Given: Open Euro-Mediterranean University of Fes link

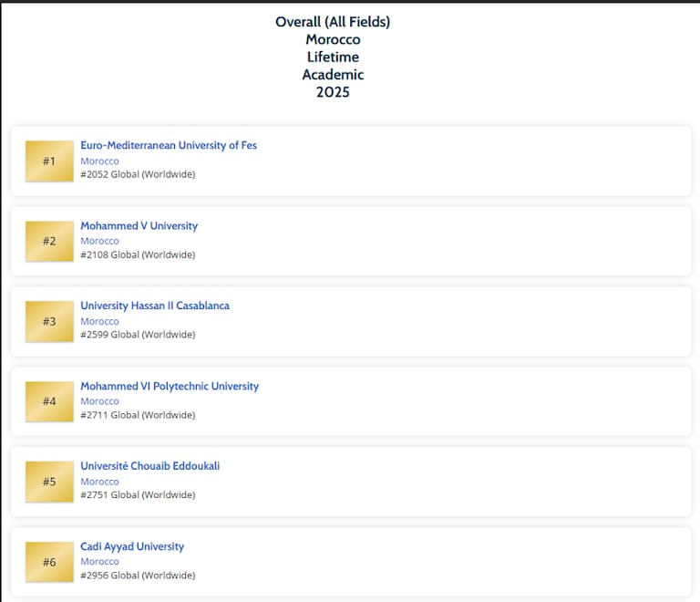Looking at the screenshot, I should pos(169,145).
